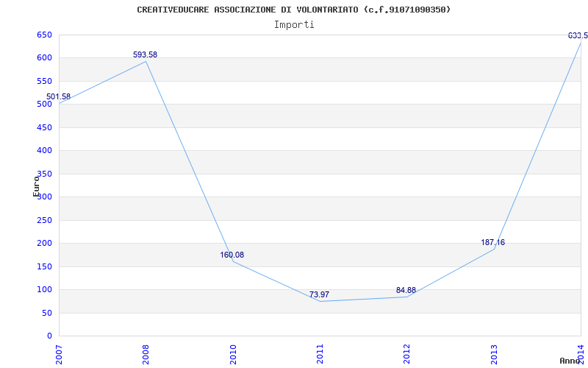Select the 2010 x-axis label

[x=232, y=354]
